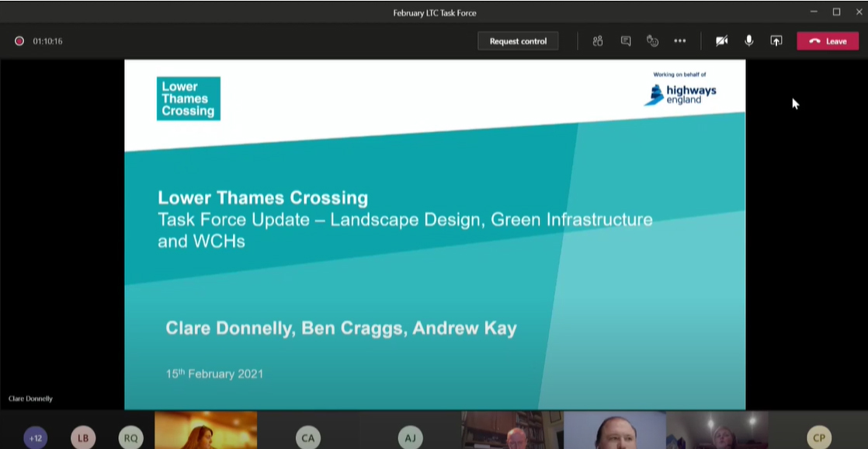Select the CP participant avatar

819,438
